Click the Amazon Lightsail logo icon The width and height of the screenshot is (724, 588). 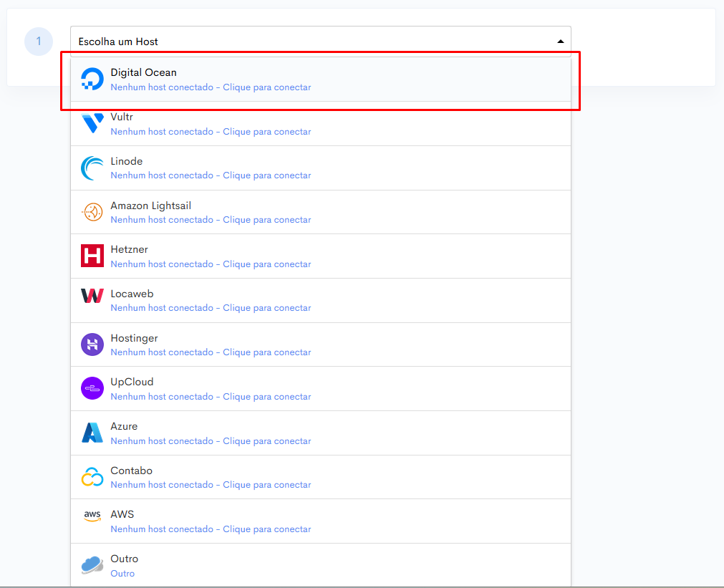click(x=92, y=212)
